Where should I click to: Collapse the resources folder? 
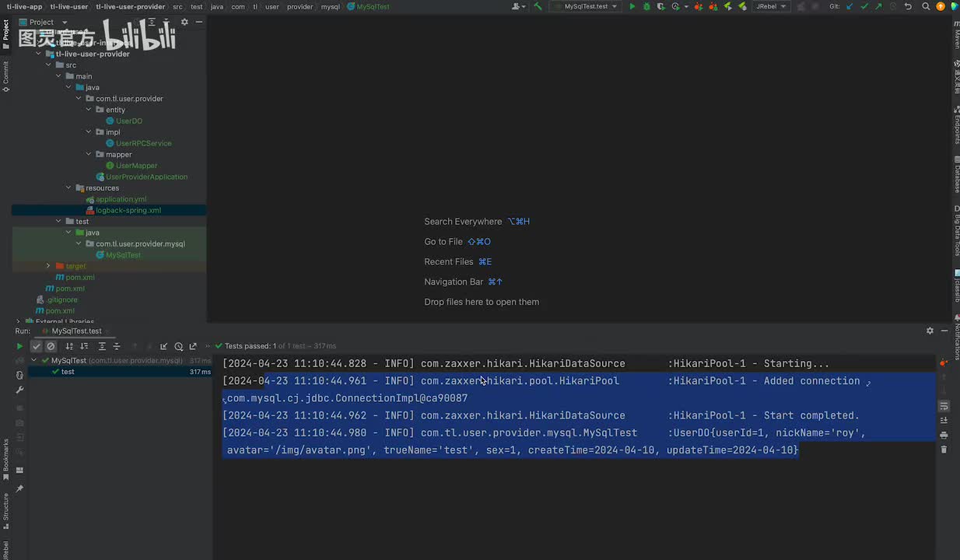68,188
